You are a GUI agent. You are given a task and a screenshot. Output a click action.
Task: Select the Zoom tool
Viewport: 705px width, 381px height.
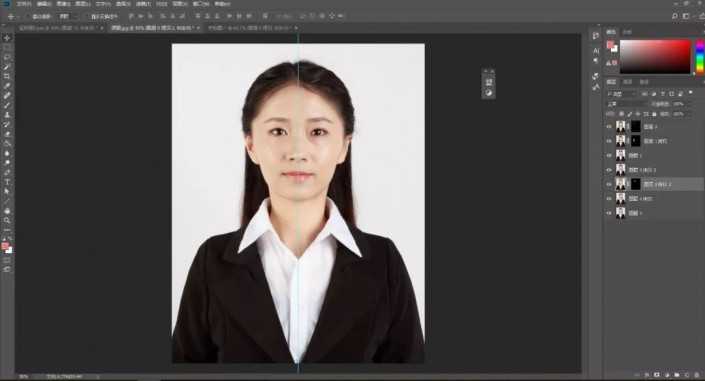coord(7,220)
